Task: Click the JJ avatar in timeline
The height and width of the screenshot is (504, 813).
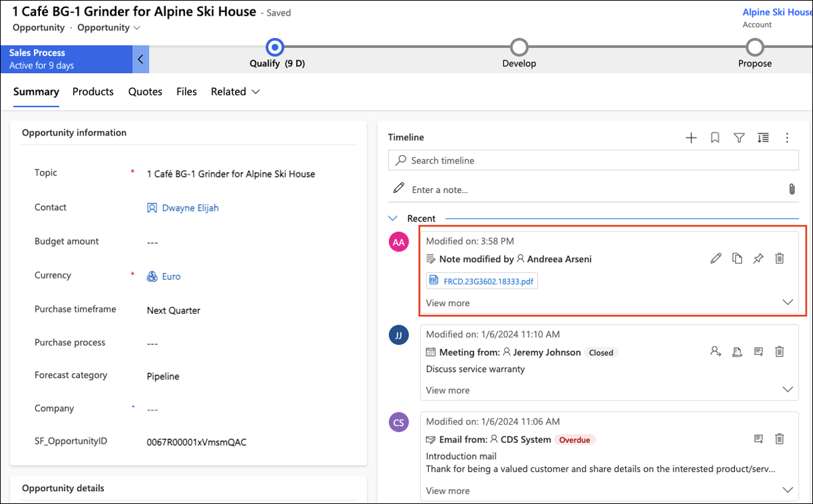Action: (399, 335)
